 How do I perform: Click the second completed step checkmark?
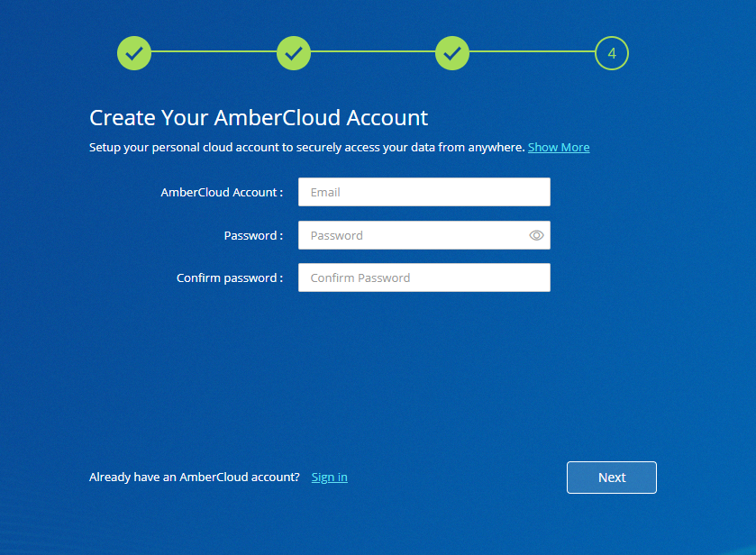click(x=294, y=53)
